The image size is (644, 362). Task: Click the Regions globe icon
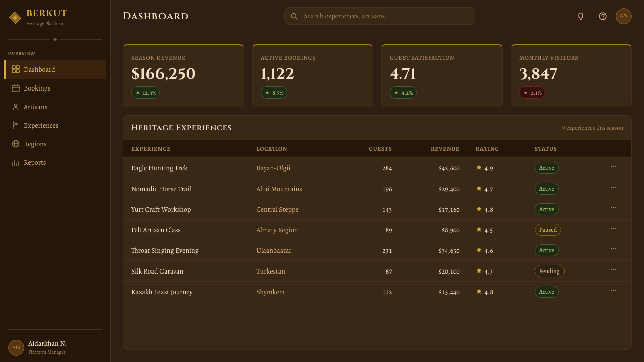pyautogui.click(x=16, y=144)
